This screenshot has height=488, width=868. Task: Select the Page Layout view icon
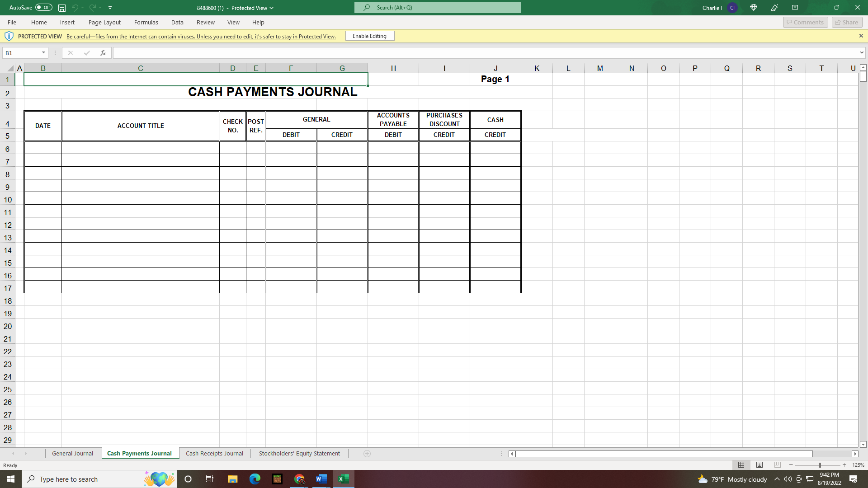759,465
